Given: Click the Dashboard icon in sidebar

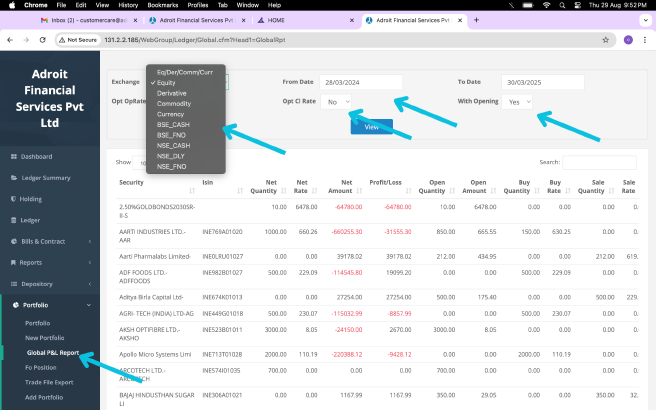Looking at the screenshot, I should (x=13, y=156).
